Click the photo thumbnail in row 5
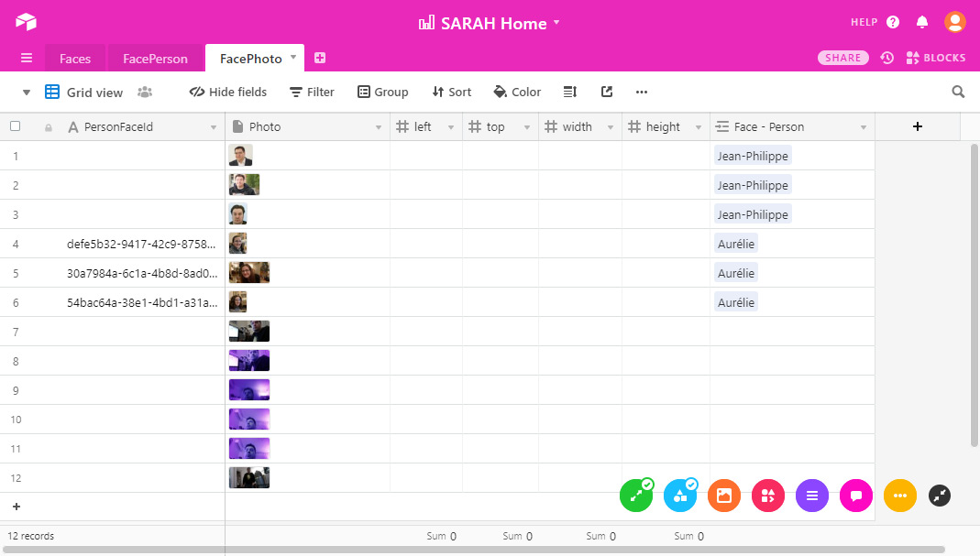980x556 pixels. pyautogui.click(x=248, y=273)
